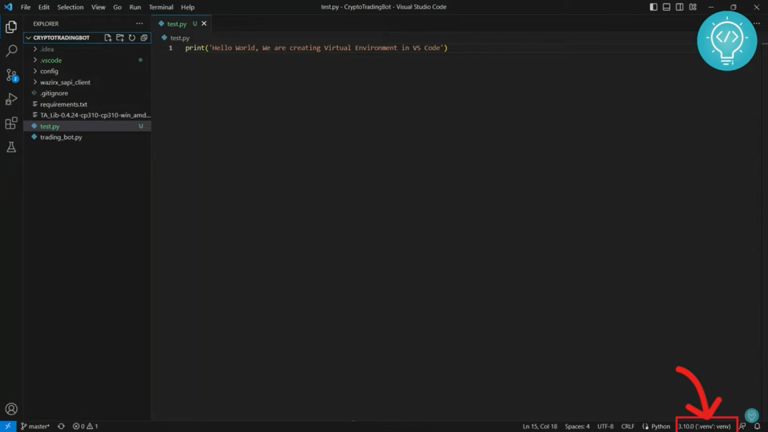Click the notifications bell in status bar
The image size is (768, 432).
[x=757, y=426]
